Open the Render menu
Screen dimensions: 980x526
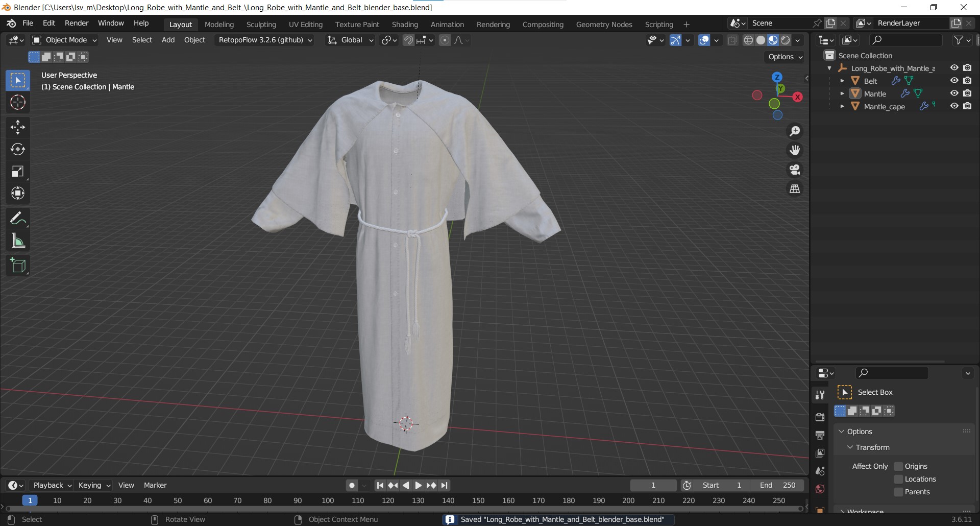coord(77,23)
